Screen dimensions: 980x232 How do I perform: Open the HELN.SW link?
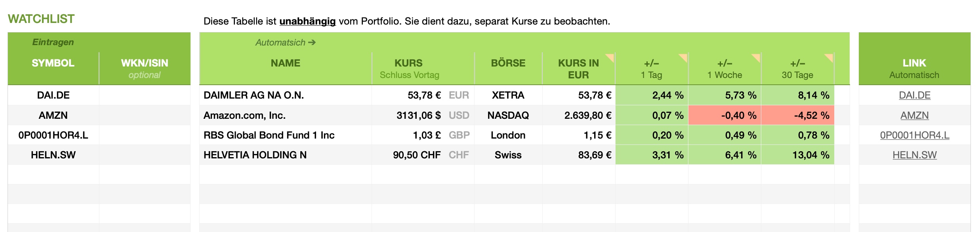914,155
